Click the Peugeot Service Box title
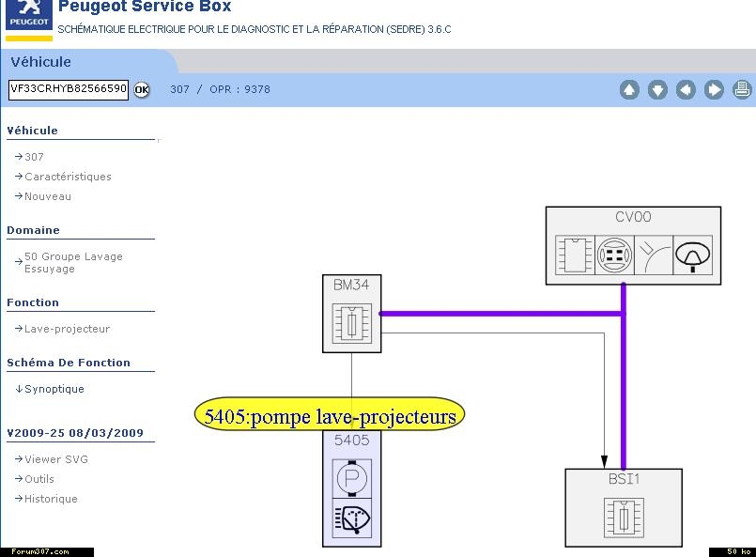756x557 pixels. click(145, 7)
